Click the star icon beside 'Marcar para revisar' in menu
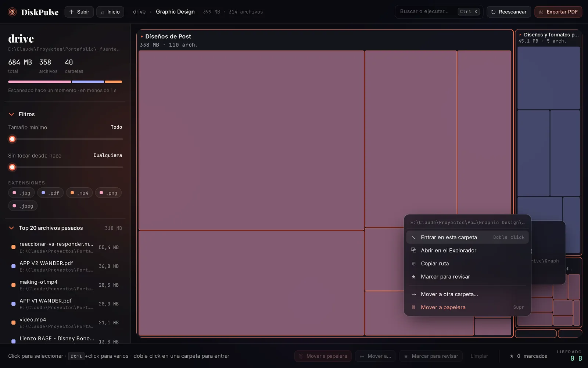 point(413,277)
